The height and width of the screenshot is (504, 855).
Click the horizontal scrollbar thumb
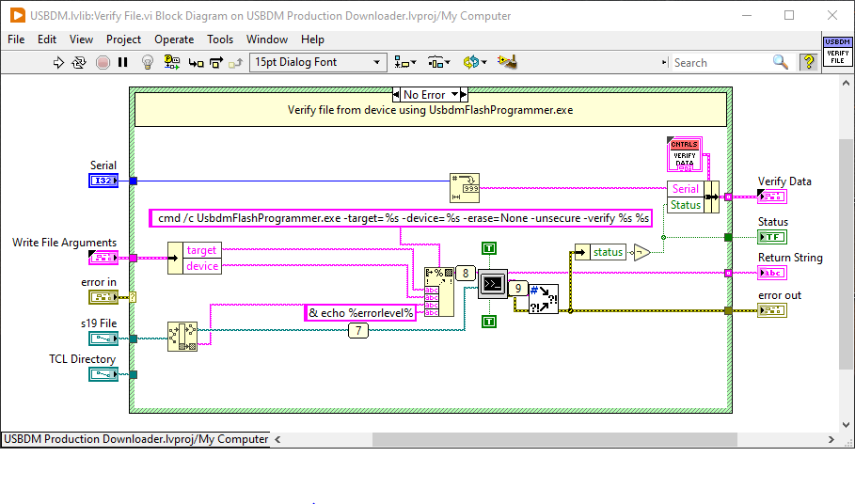(555, 439)
